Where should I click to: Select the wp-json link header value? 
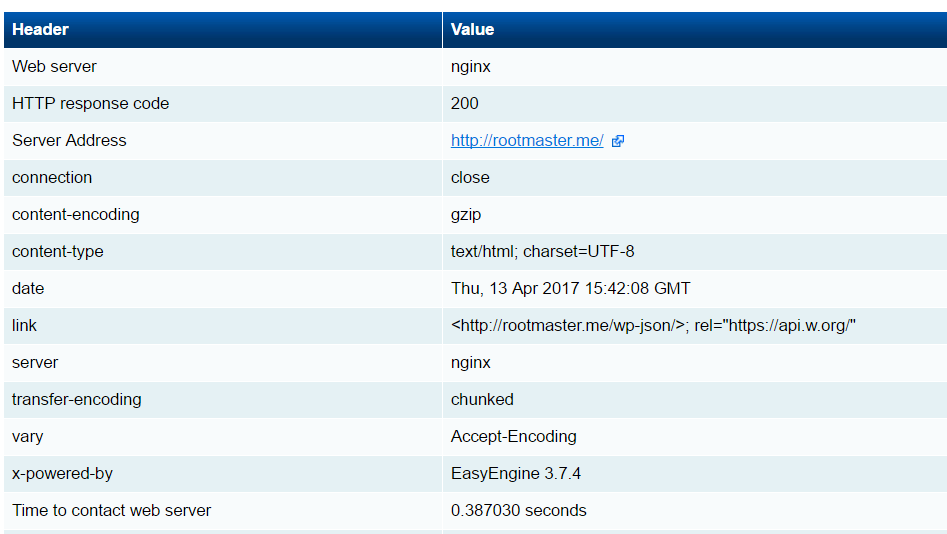tap(653, 326)
